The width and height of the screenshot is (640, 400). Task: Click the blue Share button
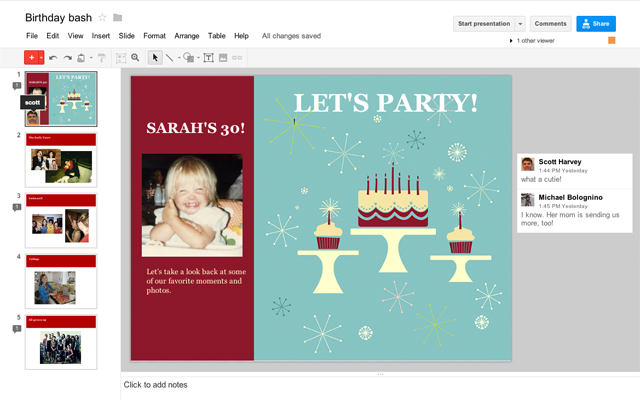click(596, 24)
